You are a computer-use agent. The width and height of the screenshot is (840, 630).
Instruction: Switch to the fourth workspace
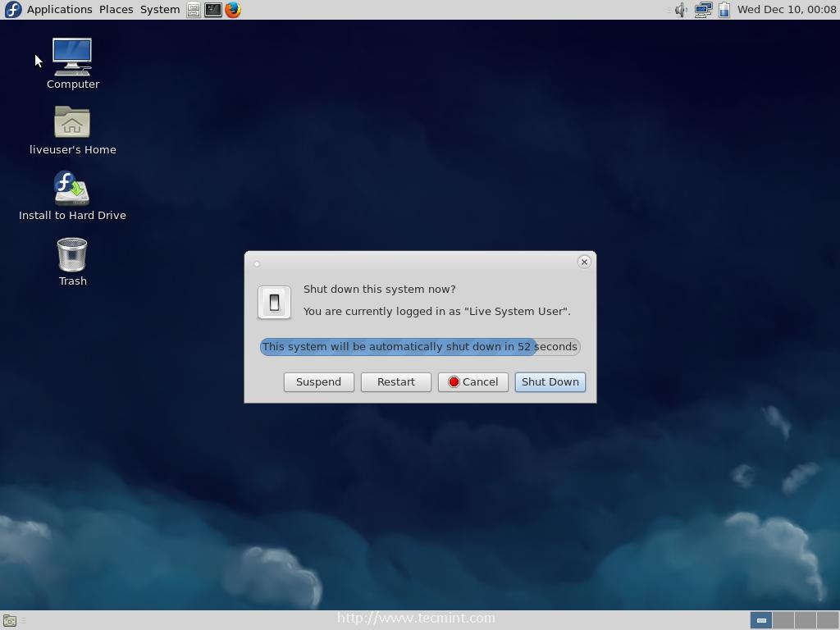[x=828, y=620]
